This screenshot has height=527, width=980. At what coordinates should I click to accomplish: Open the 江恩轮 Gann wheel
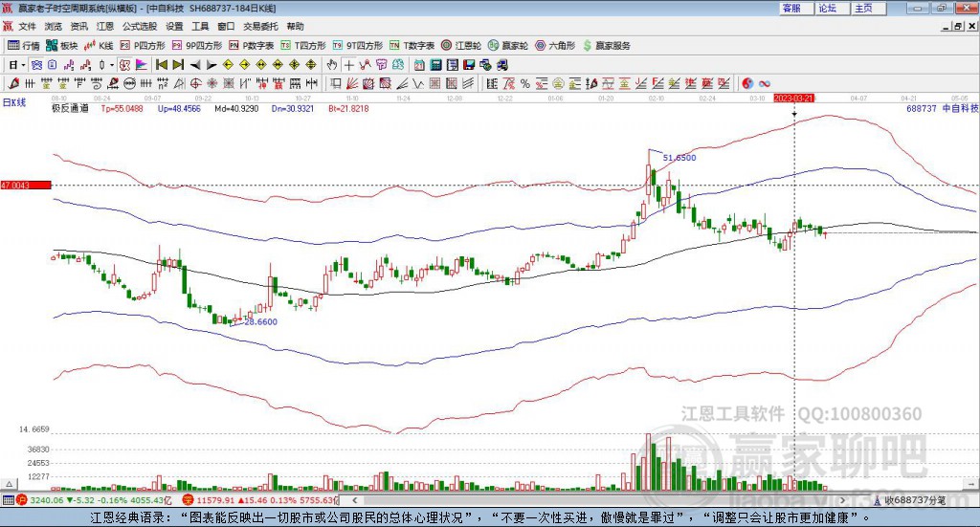[461, 46]
